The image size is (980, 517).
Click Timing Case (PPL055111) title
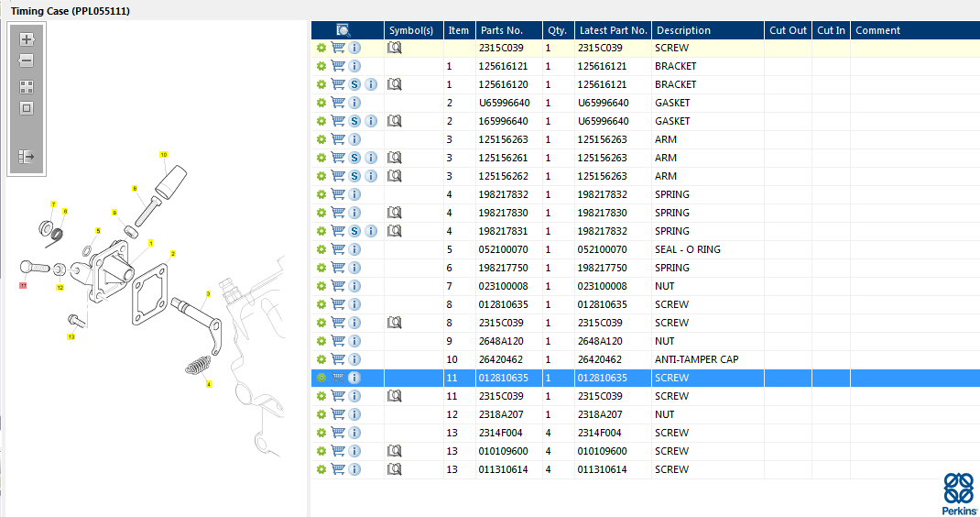click(x=70, y=11)
